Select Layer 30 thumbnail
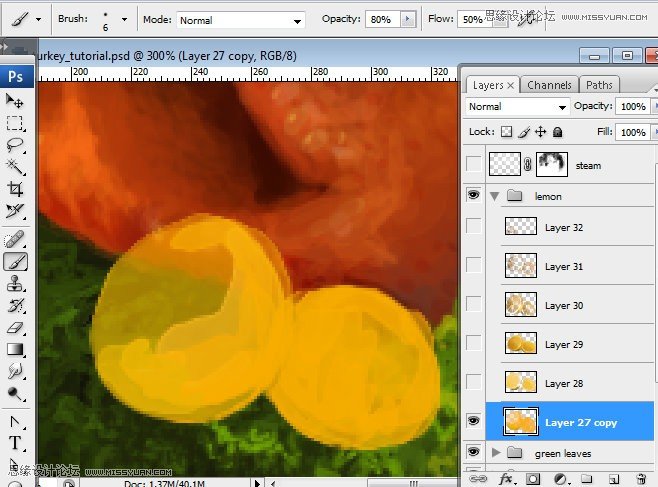The height and width of the screenshot is (487, 658). [520, 304]
